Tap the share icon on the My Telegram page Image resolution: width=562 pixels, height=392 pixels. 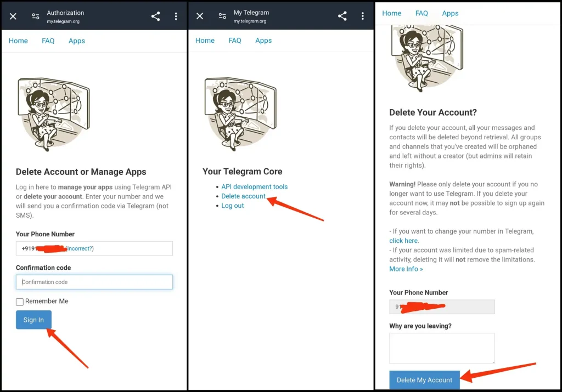342,16
